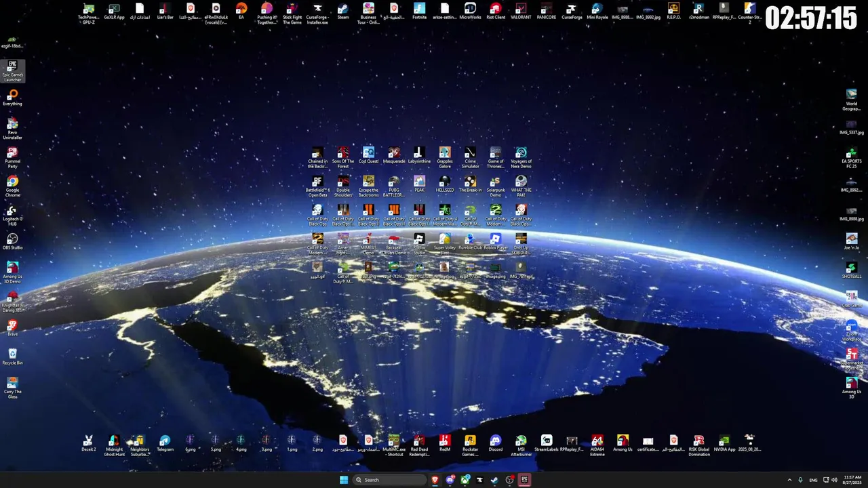Launch Steam from the desktop top row

pyautogui.click(x=343, y=12)
